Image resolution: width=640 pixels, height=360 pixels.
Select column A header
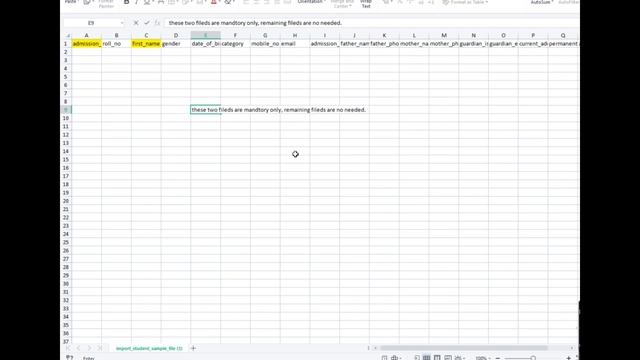87,36
